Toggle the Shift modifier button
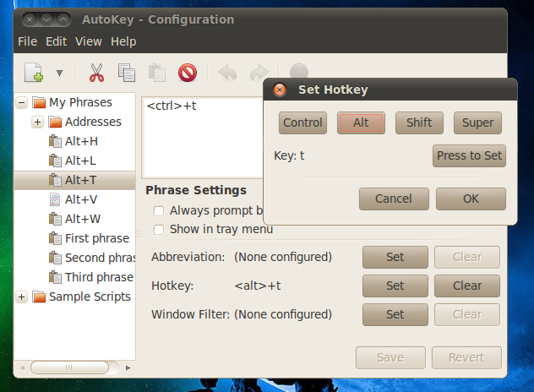The width and height of the screenshot is (534, 392). click(419, 122)
